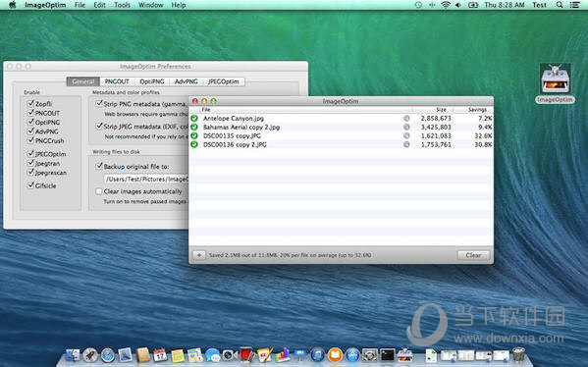
Task: Open Launchpad in the Dock
Action: [90, 354]
